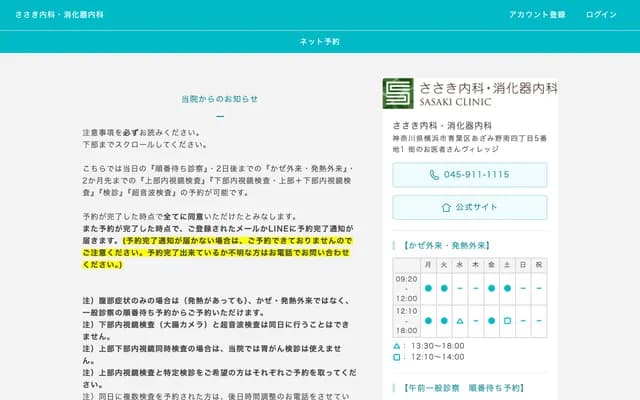
Task: Click the triangle legend symbol for 13:30~18:00
Action: pyautogui.click(x=397, y=345)
